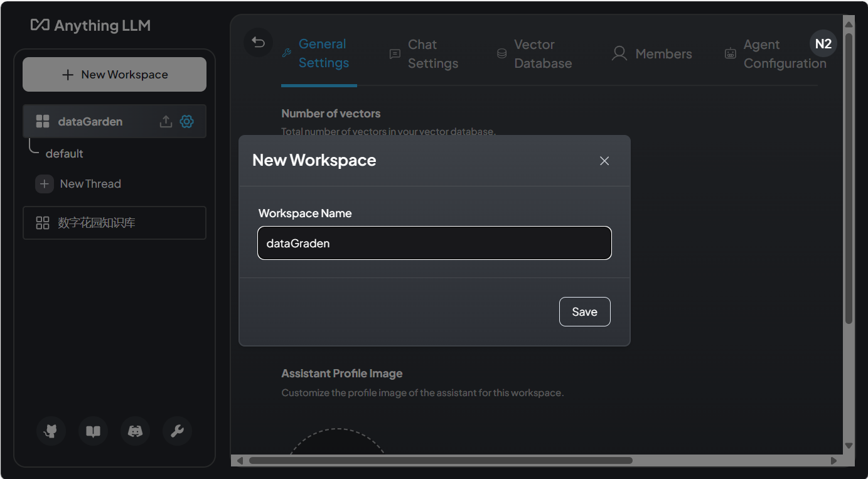Click the scroll left arrow
The width and height of the screenshot is (868, 479).
[x=239, y=461]
